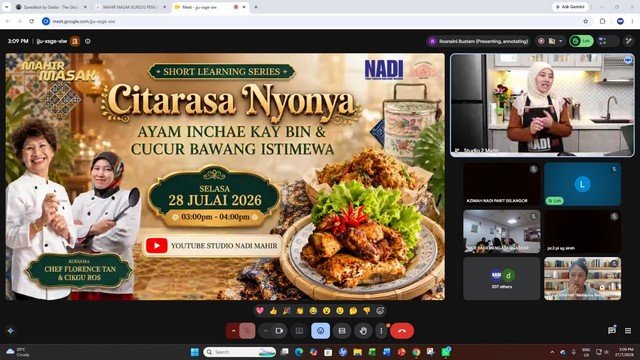Raise your hand in the meeting
This screenshot has height=360, width=640.
pyautogui.click(x=363, y=331)
